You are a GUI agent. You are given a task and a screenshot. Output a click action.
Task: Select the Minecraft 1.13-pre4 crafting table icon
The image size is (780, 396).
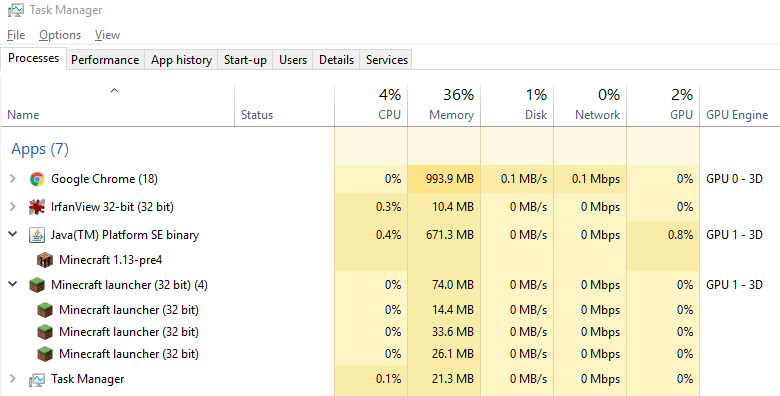point(45,260)
